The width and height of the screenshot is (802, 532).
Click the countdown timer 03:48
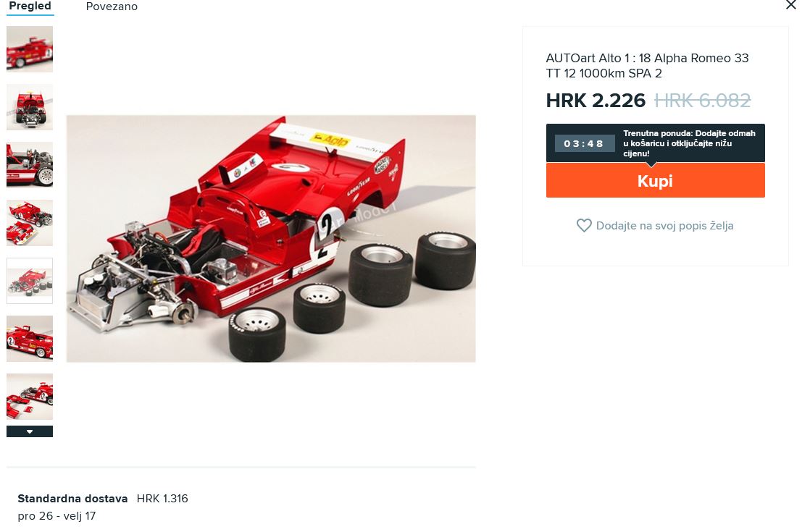(x=584, y=143)
